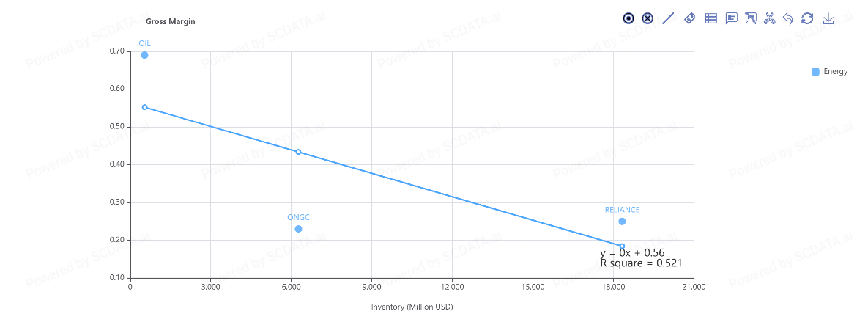Screen dimensions: 868x322
Task: Click the regression equation label text
Action: coord(622,252)
